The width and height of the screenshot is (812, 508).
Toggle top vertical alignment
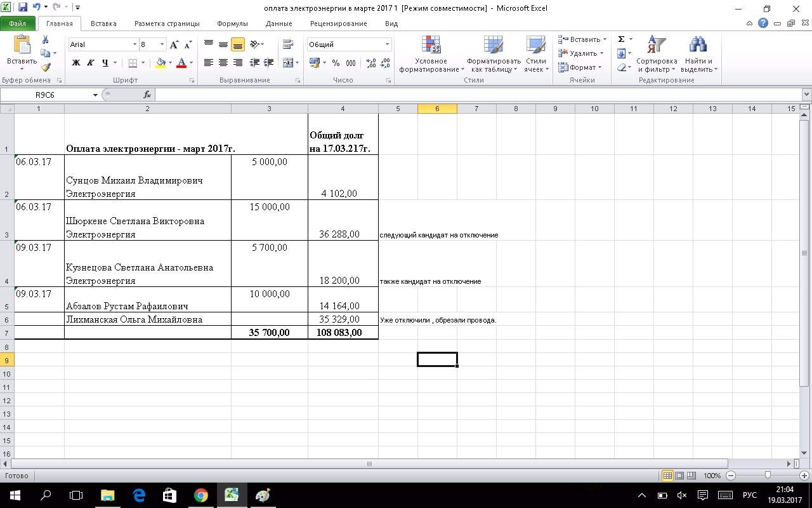[x=209, y=44]
